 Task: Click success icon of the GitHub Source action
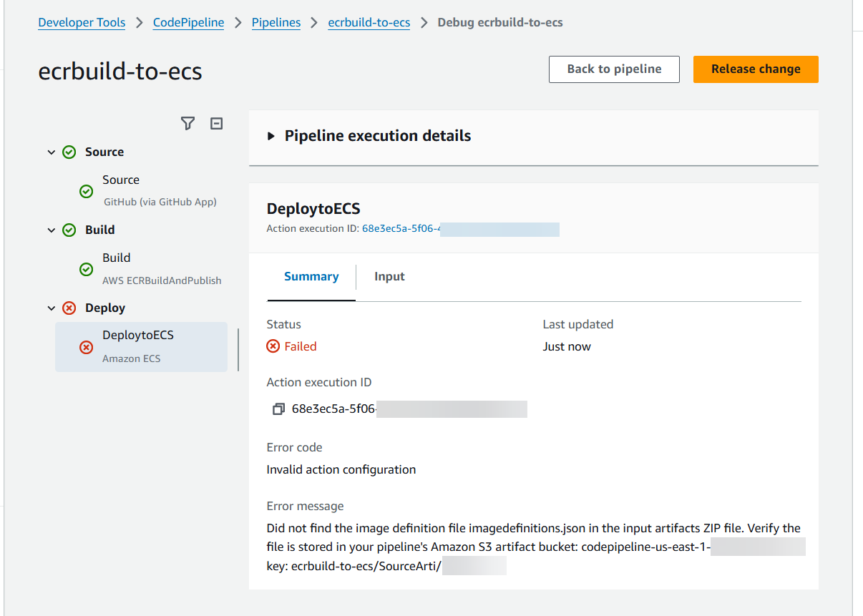click(x=86, y=191)
